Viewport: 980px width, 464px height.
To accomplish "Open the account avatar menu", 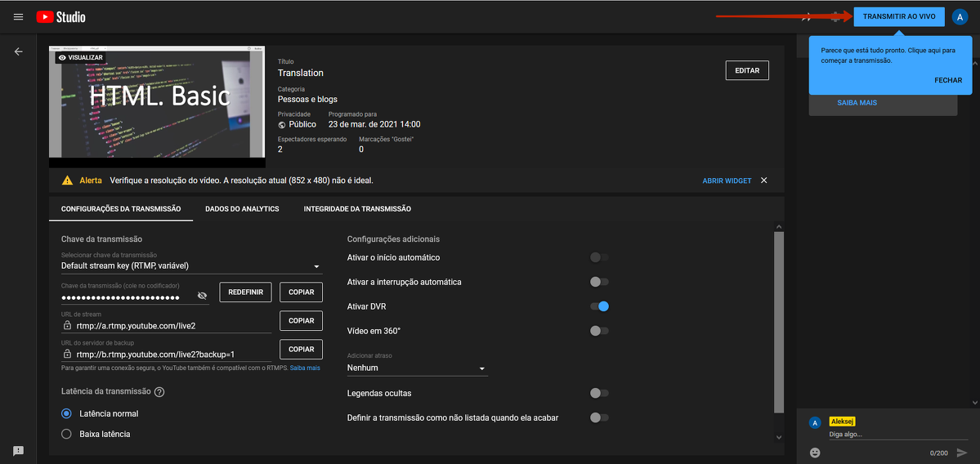I will click(x=960, y=18).
